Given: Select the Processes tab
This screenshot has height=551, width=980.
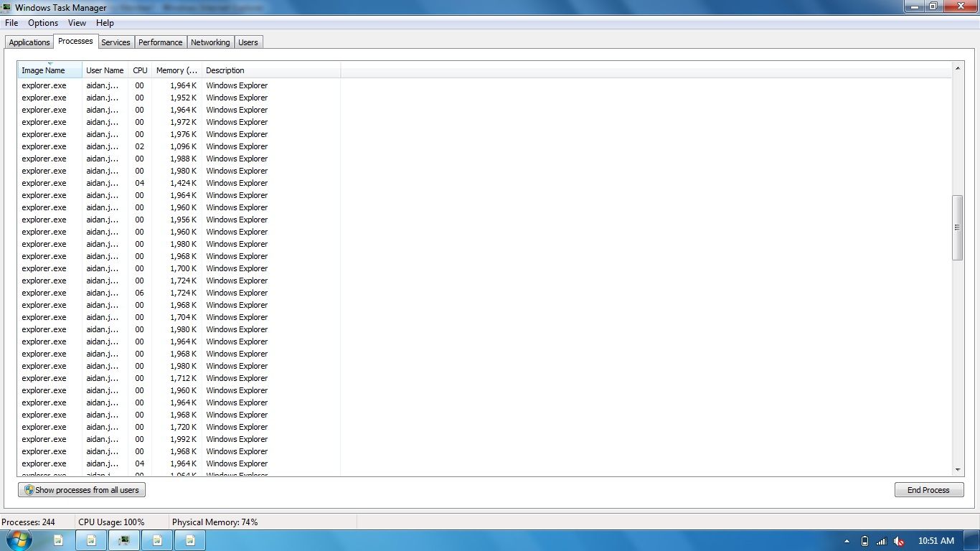Looking at the screenshot, I should click(75, 41).
